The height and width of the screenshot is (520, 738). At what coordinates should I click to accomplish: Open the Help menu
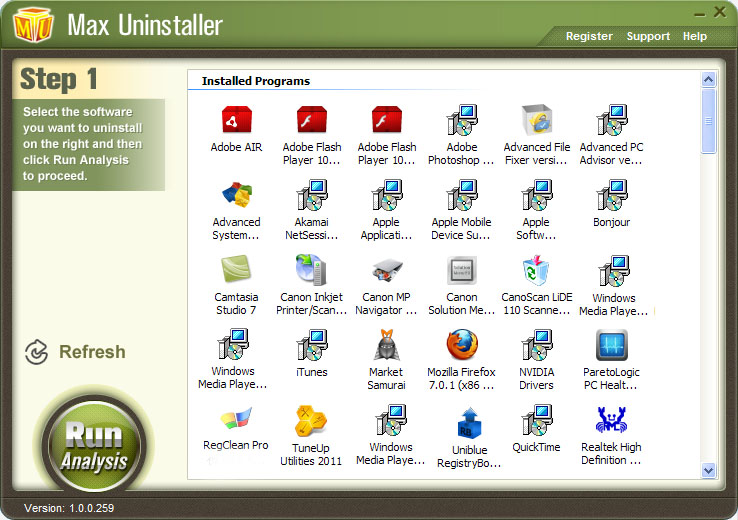[x=695, y=36]
